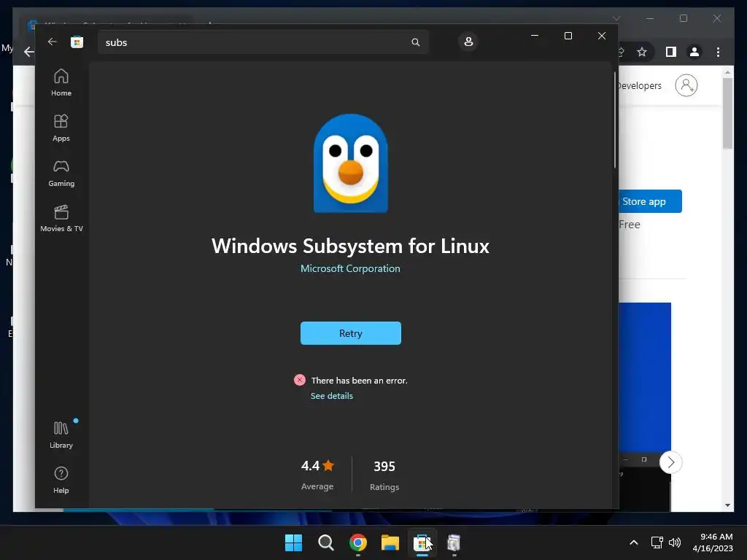Screen dimensions: 747x560
Task: Go back in Microsoft Store
Action: coord(53,42)
